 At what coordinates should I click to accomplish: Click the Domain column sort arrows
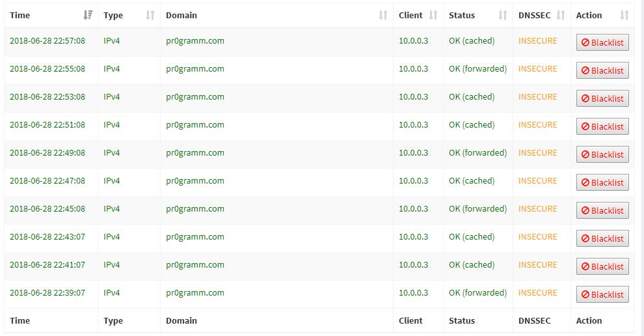pyautogui.click(x=382, y=15)
